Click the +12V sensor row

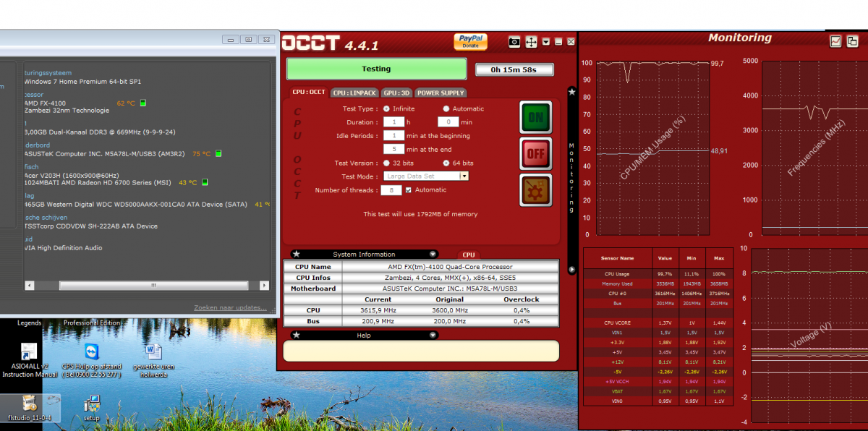click(658, 362)
